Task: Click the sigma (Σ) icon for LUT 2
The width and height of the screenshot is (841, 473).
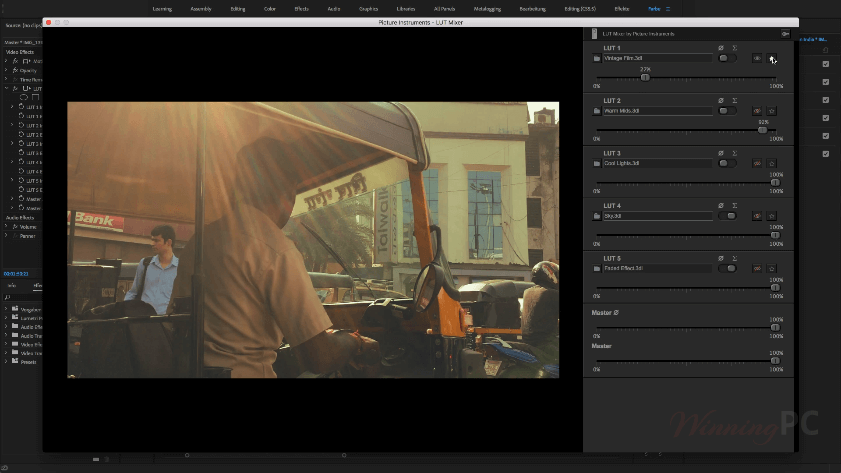Action: [735, 101]
